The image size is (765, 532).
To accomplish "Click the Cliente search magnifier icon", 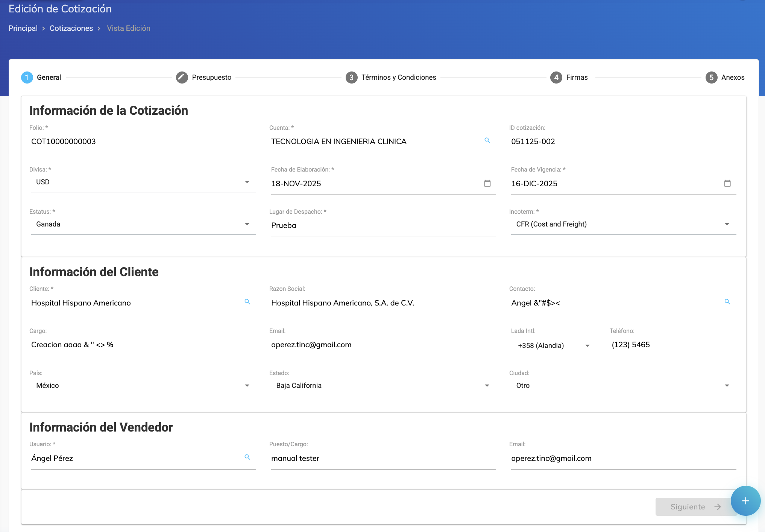I will (247, 302).
